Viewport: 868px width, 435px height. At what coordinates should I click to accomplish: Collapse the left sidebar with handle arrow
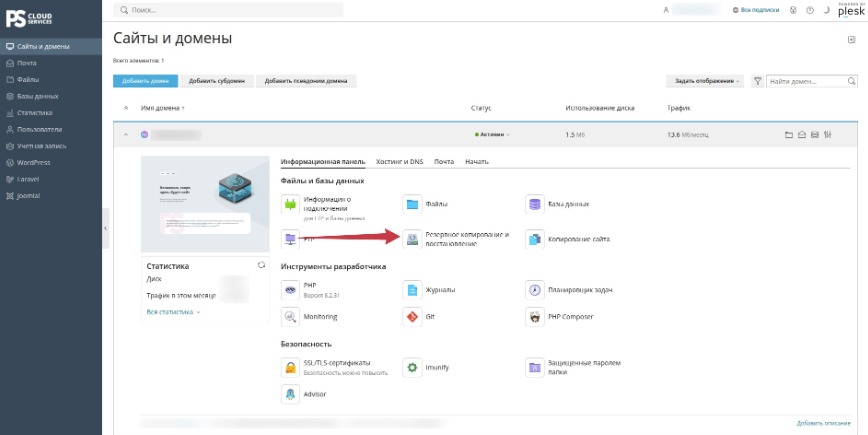coord(105,229)
